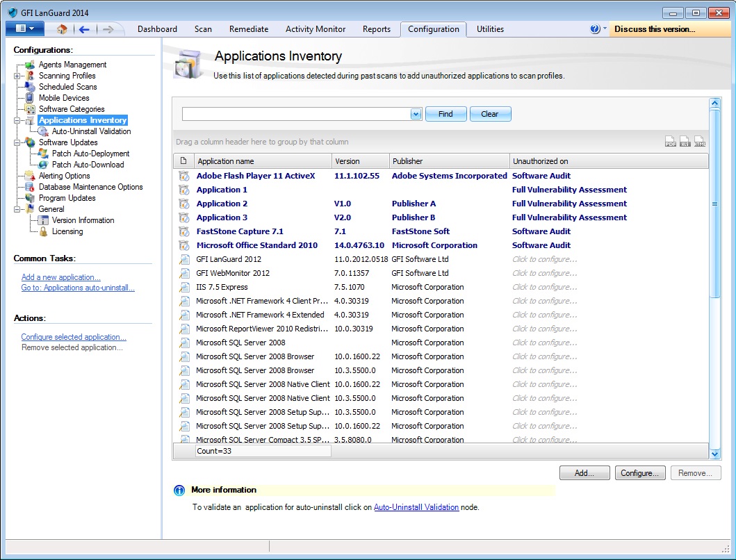Export the list to PDF
The height and width of the screenshot is (560, 736).
(670, 141)
